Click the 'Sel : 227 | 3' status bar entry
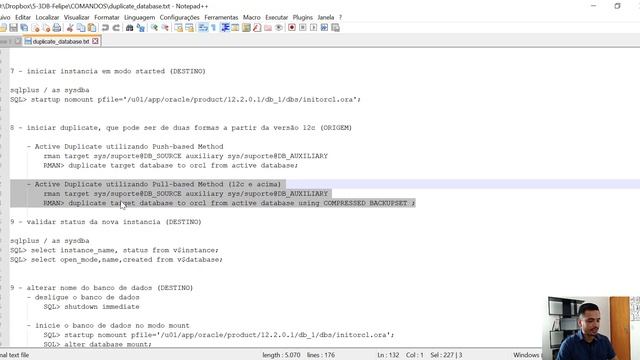This screenshot has width=640, height=360. click(446, 355)
